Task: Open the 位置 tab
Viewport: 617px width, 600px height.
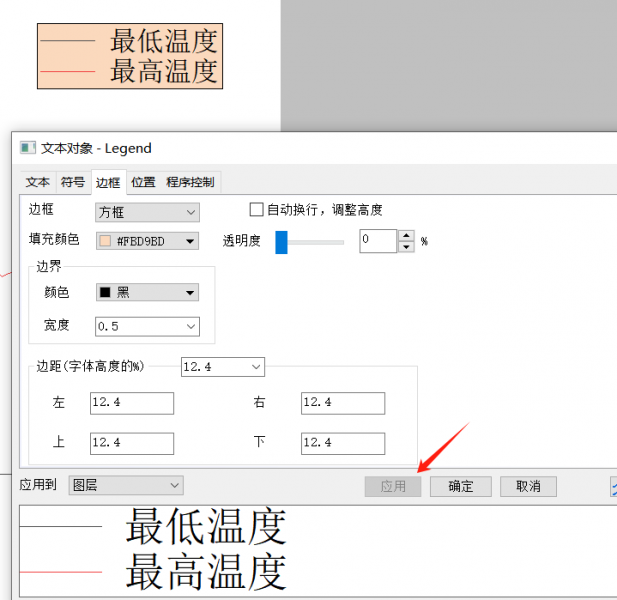Action: [143, 182]
